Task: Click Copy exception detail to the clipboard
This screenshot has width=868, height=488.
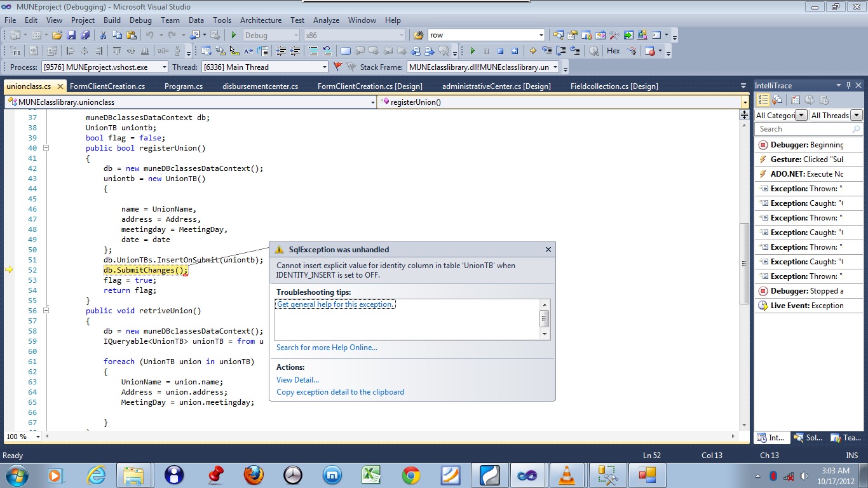Action: pyautogui.click(x=340, y=392)
